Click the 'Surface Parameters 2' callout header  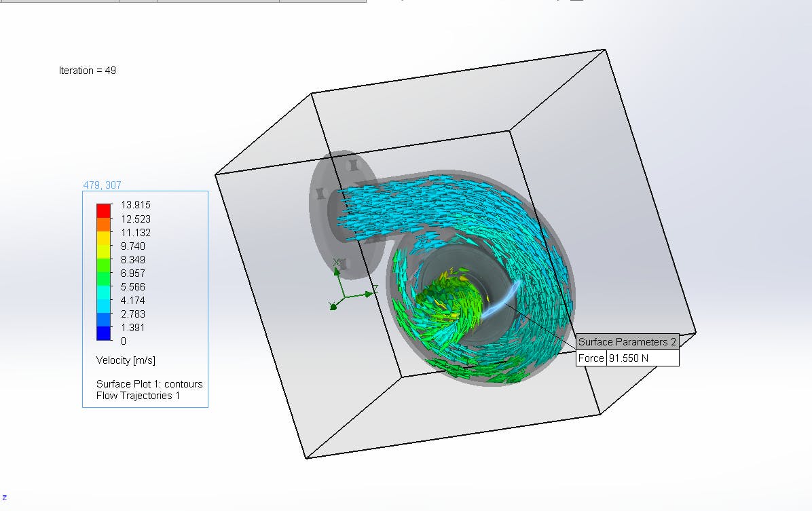click(627, 342)
